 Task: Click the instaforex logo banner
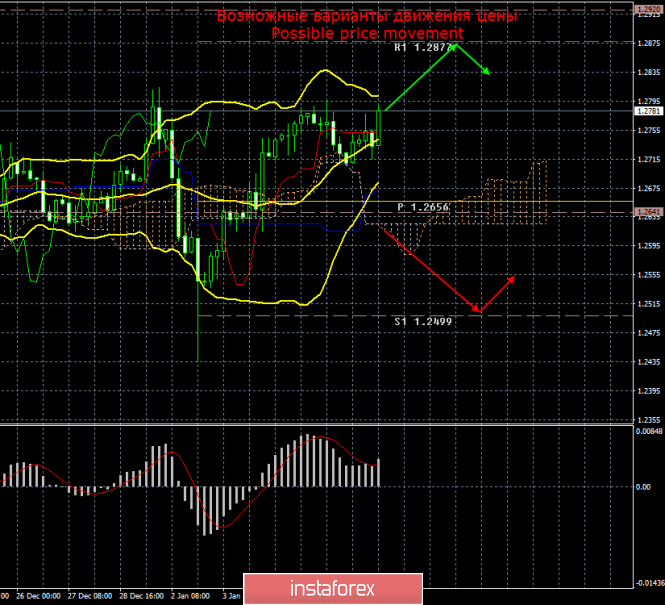tap(333, 589)
